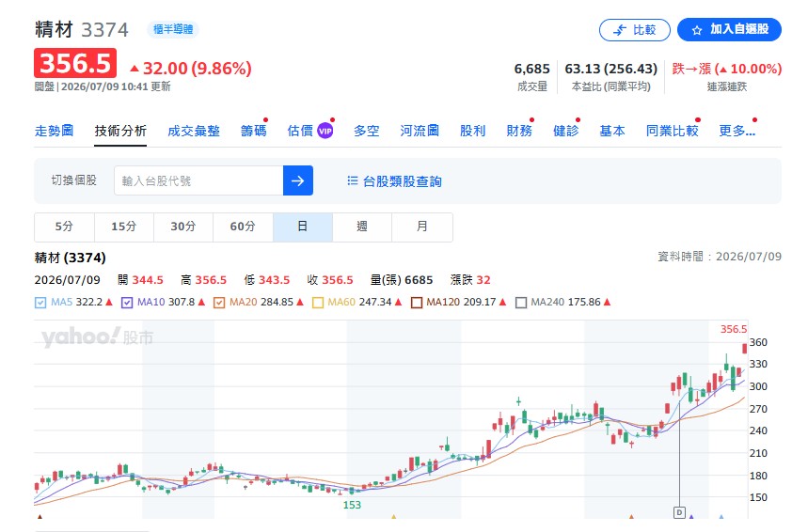Select 週 weekly chart interval

[x=362, y=227]
